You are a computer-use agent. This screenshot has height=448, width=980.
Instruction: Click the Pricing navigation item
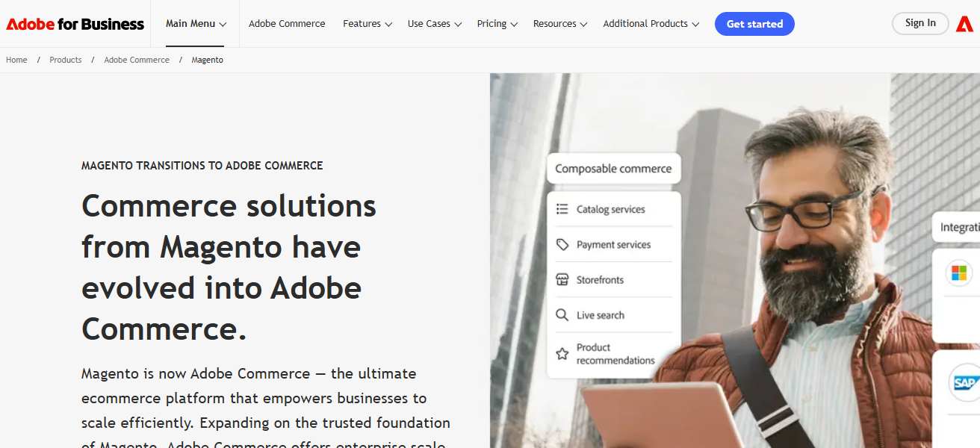(496, 23)
